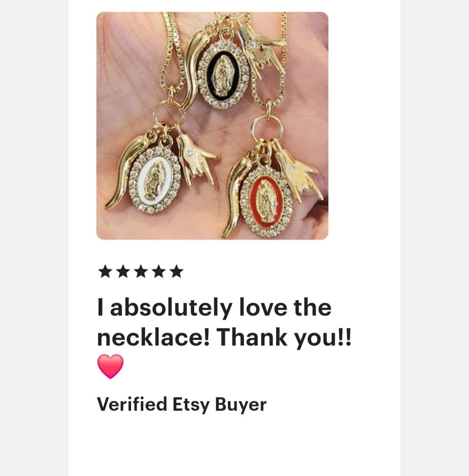Select the 'I absolutely love the' text line
Viewport: 469px width, 476px height.
tap(215, 307)
